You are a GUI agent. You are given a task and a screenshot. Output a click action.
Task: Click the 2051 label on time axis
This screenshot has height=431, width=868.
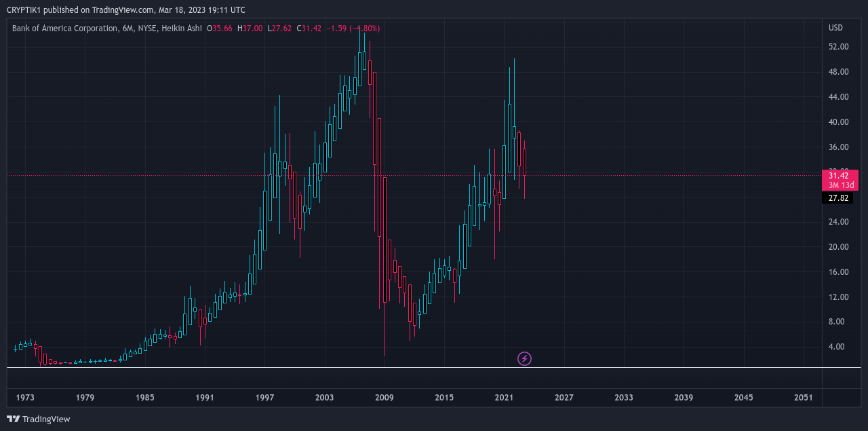804,398
